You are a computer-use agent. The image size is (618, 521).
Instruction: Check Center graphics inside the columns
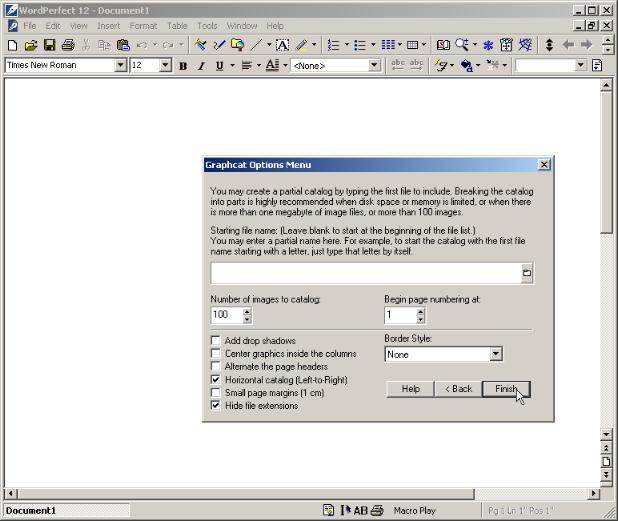216,354
